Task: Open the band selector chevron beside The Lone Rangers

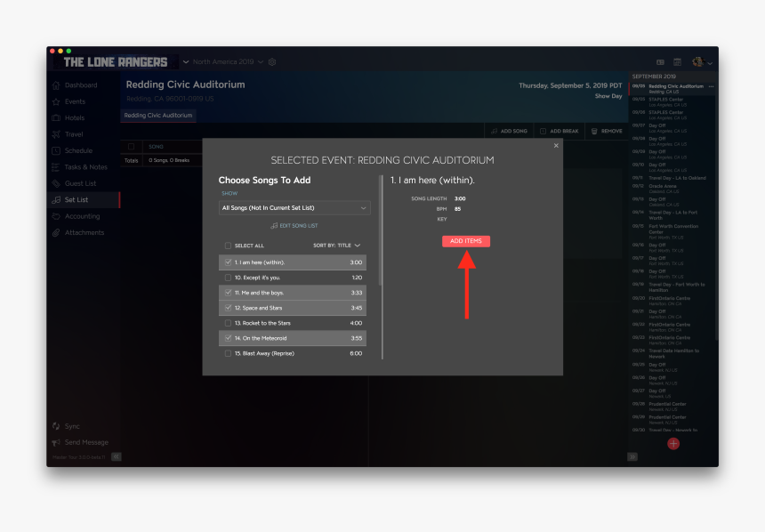Action: [x=186, y=62]
